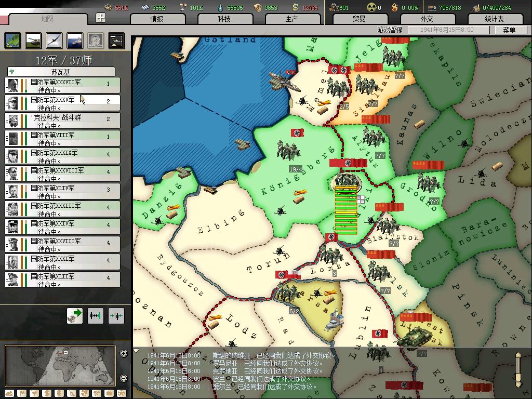Screen dimensions: 532x399
Task: Select 国防军第XLIV军 in unit list
Action: coord(62,191)
